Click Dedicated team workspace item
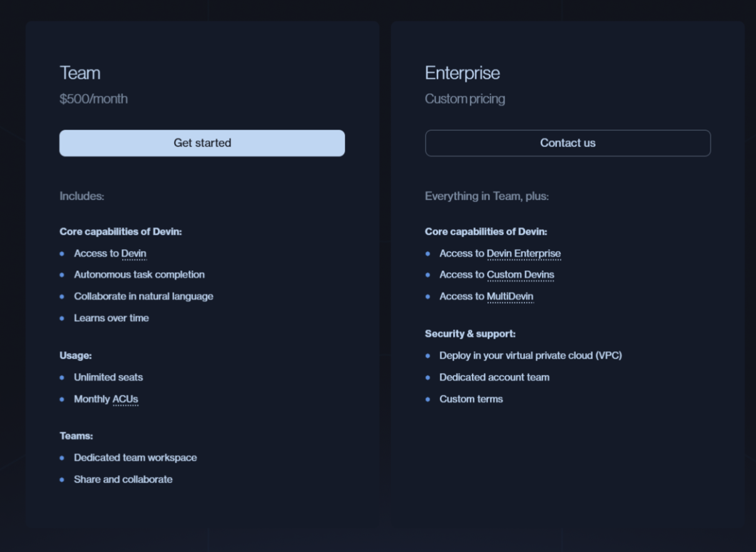756x552 pixels. [x=135, y=458]
